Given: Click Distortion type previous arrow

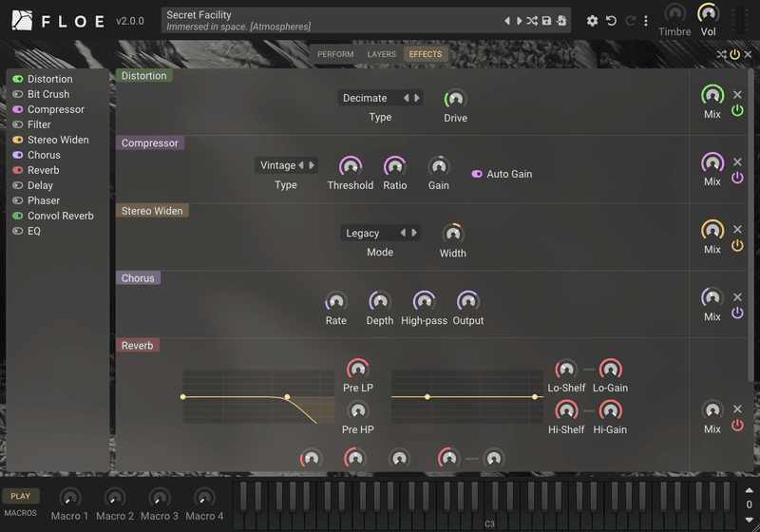Looking at the screenshot, I should [x=407, y=98].
